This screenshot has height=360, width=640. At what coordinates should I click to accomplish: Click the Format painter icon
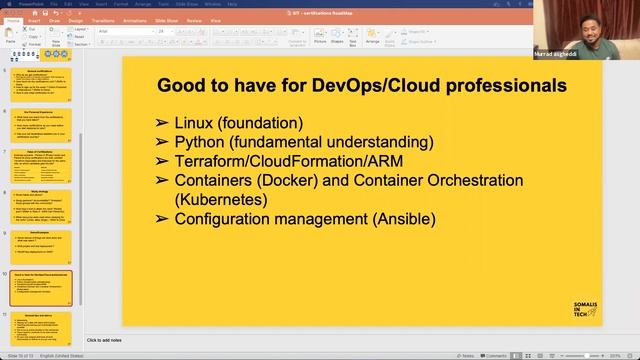pyautogui.click(x=25, y=44)
